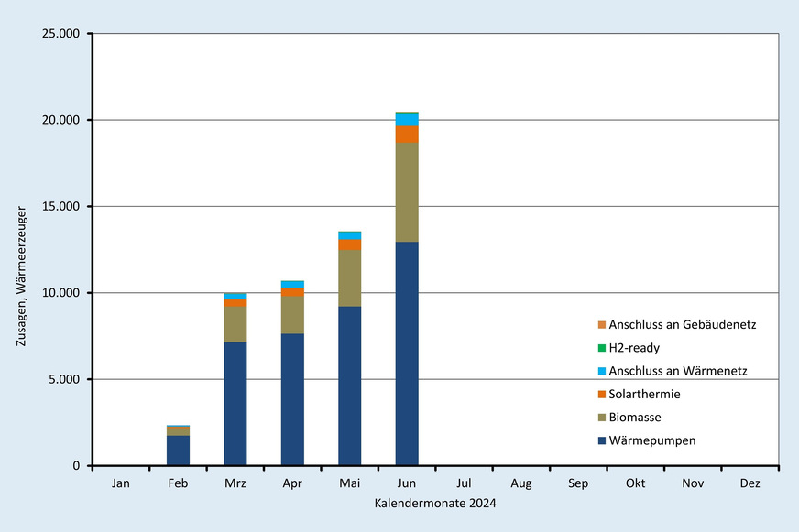The height and width of the screenshot is (532, 799).
Task: Click the green H2-ready legend marker
Action: coord(601,348)
